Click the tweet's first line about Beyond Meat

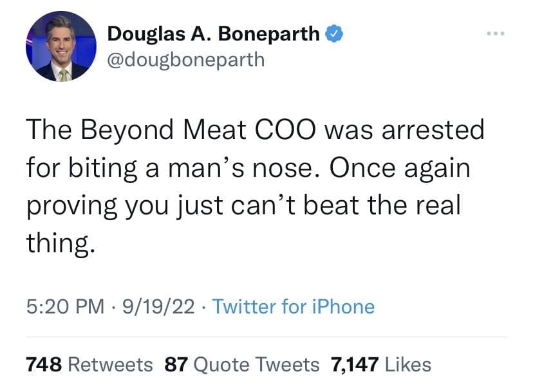[254, 131]
